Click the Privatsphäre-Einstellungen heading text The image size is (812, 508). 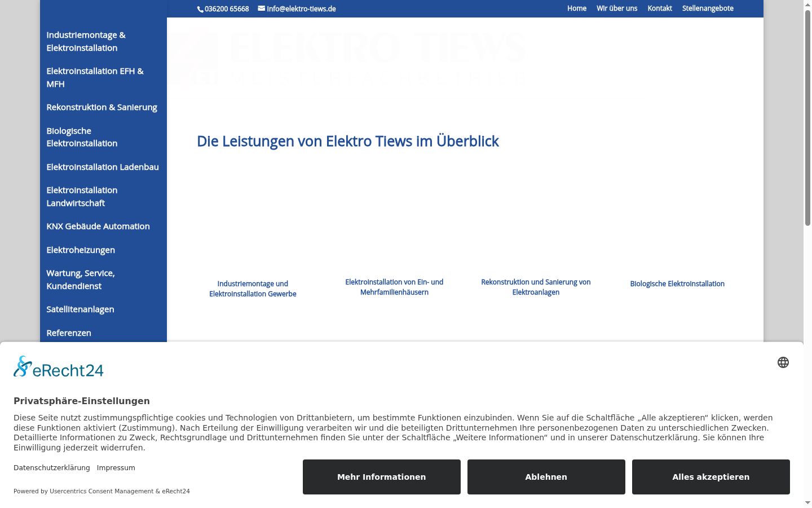(x=82, y=401)
